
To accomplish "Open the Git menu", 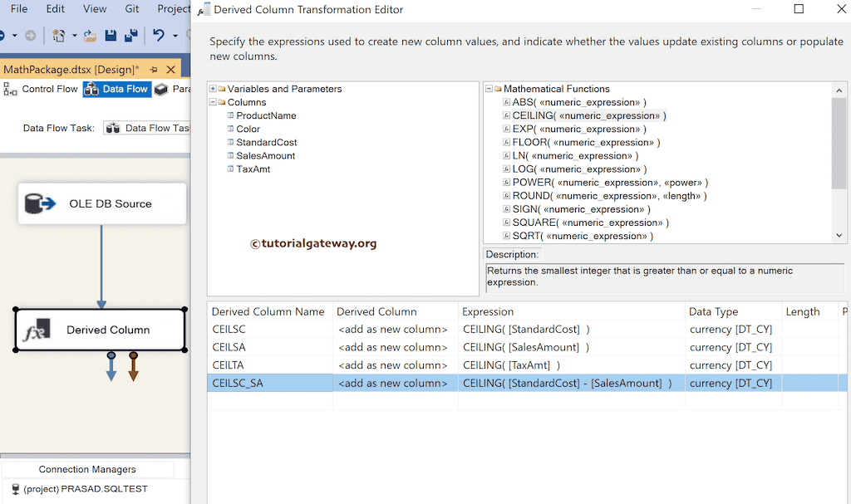I will coord(131,9).
